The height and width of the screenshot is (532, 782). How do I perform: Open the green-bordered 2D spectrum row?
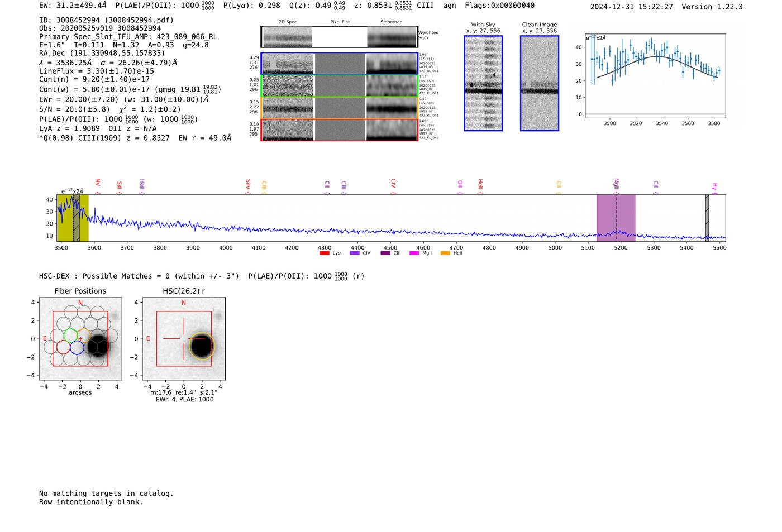(x=340, y=85)
